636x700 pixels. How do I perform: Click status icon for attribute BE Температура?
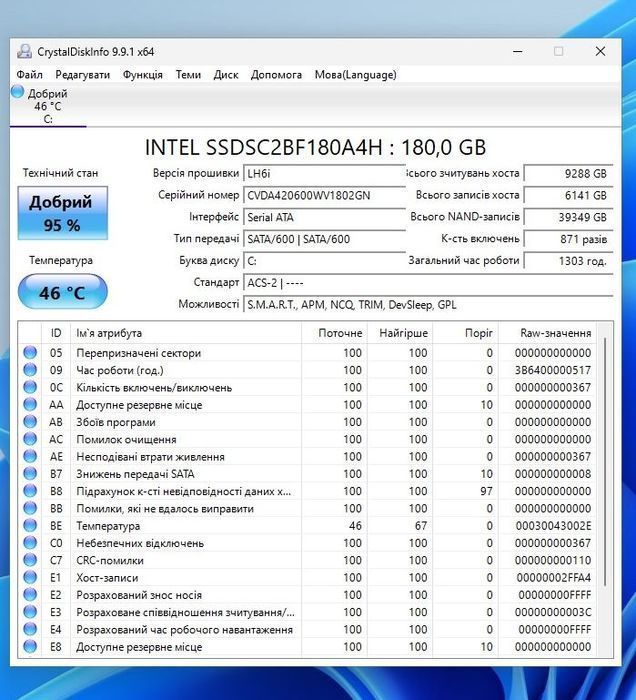tap(30, 525)
